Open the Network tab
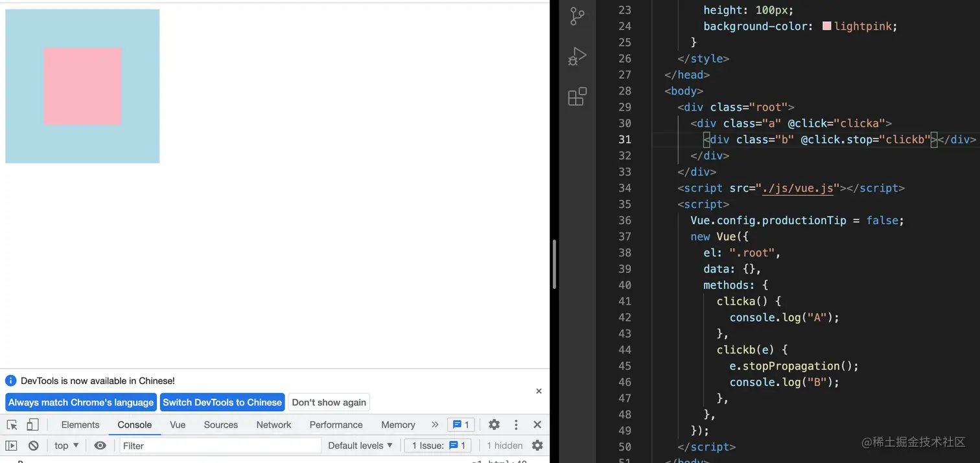This screenshot has height=463, width=980. coord(274,425)
